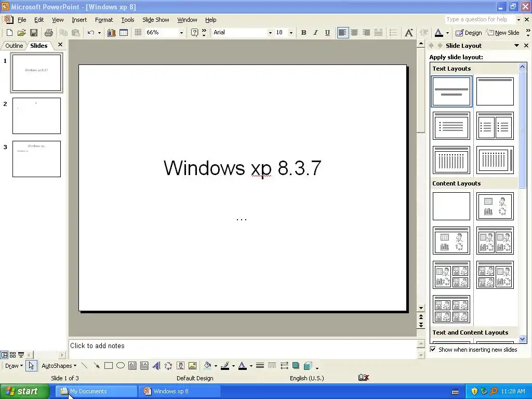This screenshot has height=399, width=532.
Task: Click the New Slide button
Action: [503, 33]
